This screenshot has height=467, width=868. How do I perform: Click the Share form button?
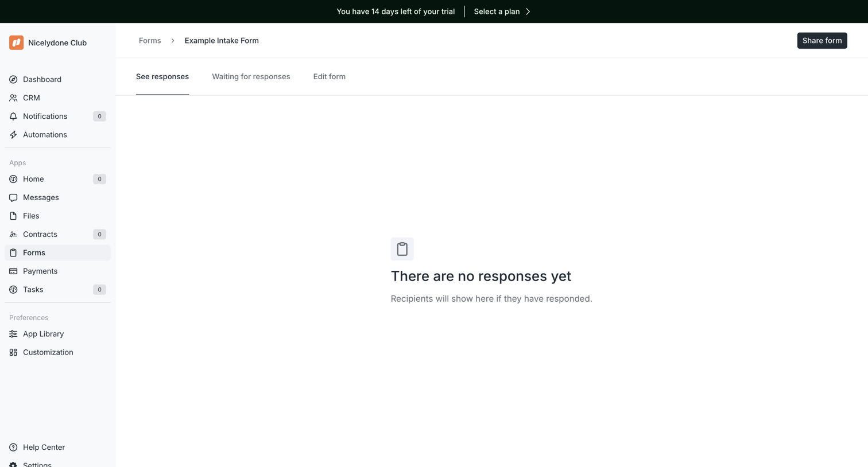point(822,41)
